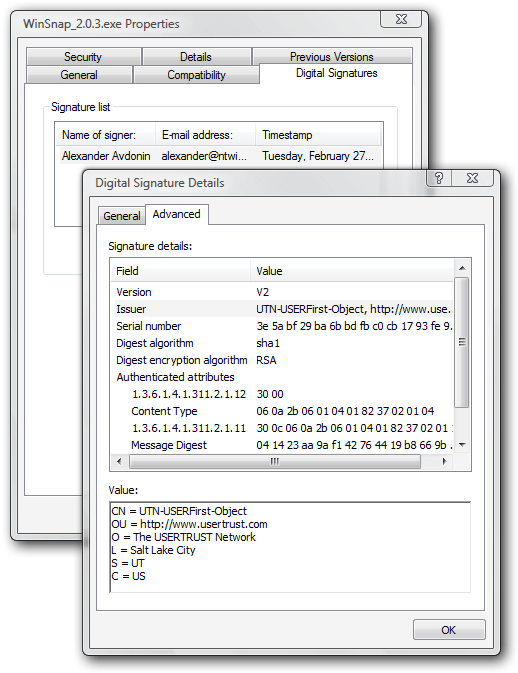Click the Tuesday, February 27 timestamp cell
Image resolution: width=518 pixels, height=673 pixels.
point(318,156)
